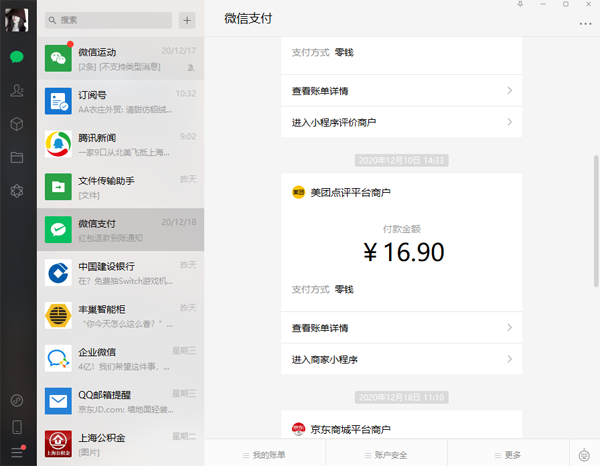
Task: Open the 腾讯新闻 avatar icon
Action: (58, 144)
